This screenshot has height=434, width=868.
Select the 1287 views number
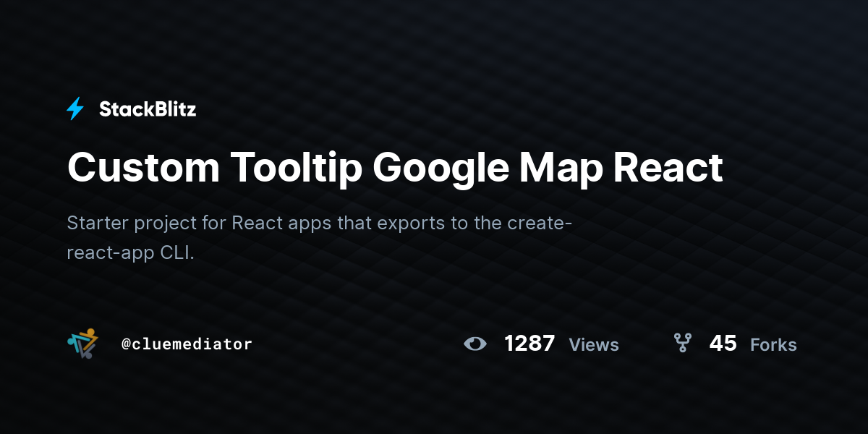point(530,344)
